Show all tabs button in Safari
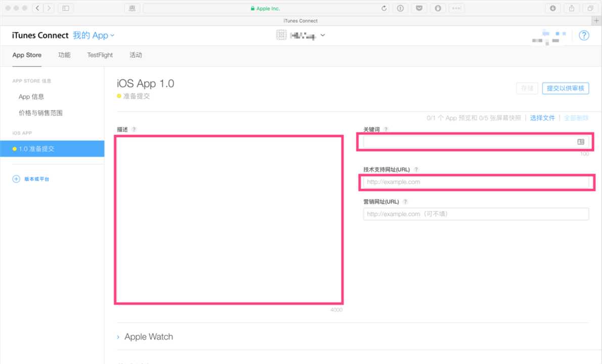 590,8
